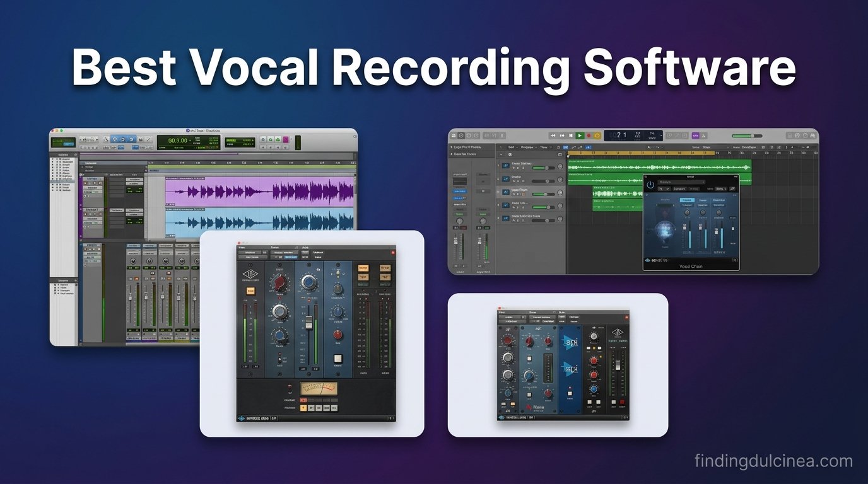Select the first Logic track's waveform icon
The height and width of the screenshot is (484, 868).
coord(505,166)
